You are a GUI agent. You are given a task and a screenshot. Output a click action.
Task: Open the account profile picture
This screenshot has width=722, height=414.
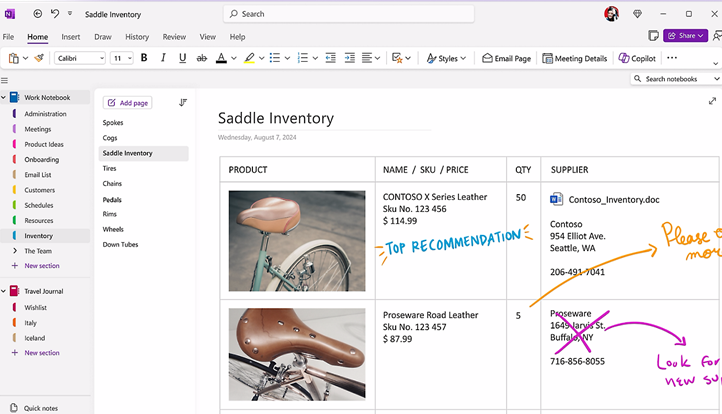[x=611, y=14]
